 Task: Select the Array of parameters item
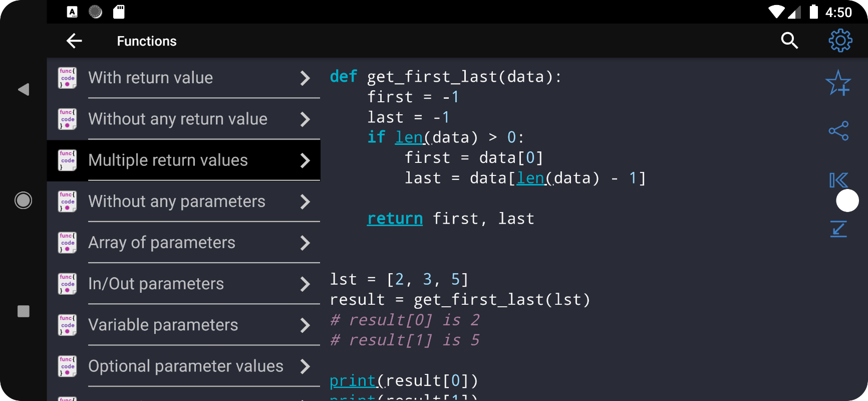click(x=184, y=243)
